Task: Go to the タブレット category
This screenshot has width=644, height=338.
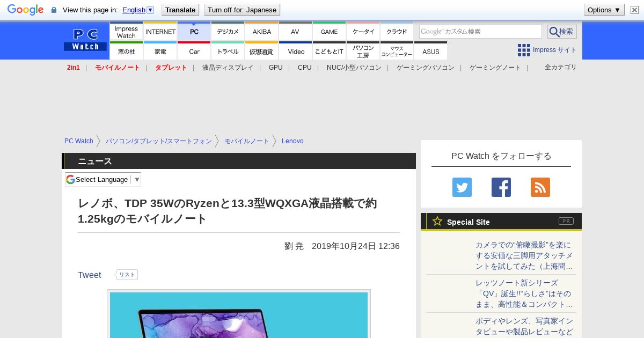Action: pyautogui.click(x=171, y=68)
